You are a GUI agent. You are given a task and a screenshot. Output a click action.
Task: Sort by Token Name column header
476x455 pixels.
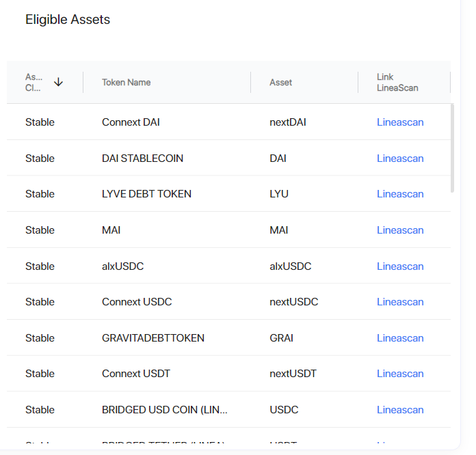126,82
